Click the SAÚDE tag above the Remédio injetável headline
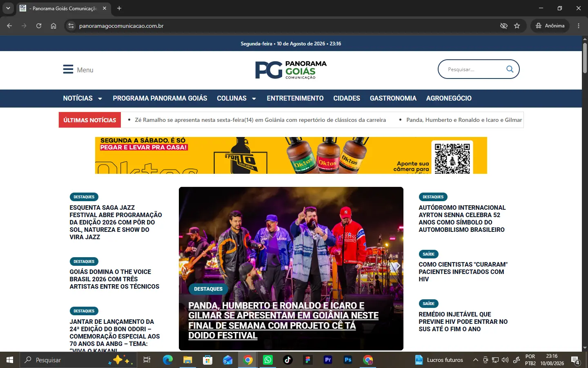Viewport: 588px width, 368px height. click(429, 303)
